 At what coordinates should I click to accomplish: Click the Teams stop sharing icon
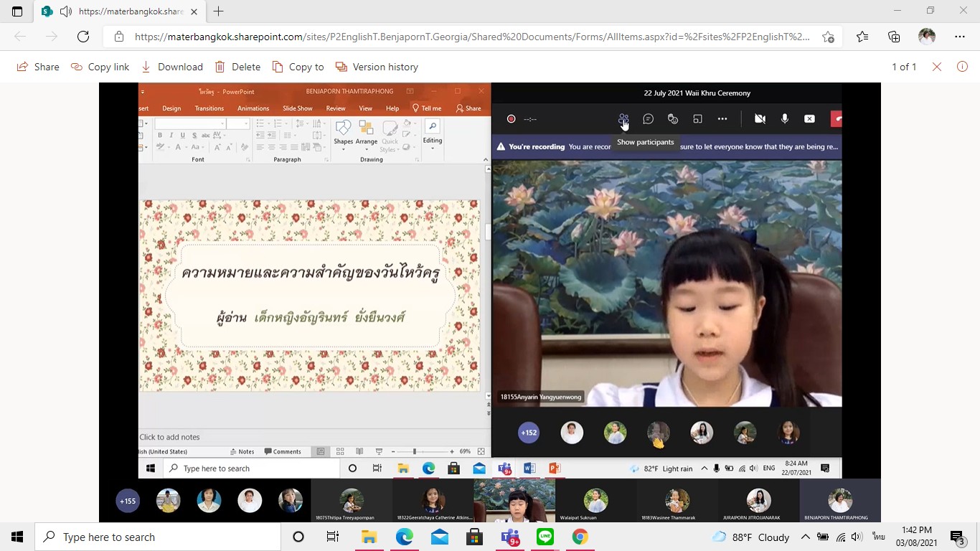tap(809, 119)
